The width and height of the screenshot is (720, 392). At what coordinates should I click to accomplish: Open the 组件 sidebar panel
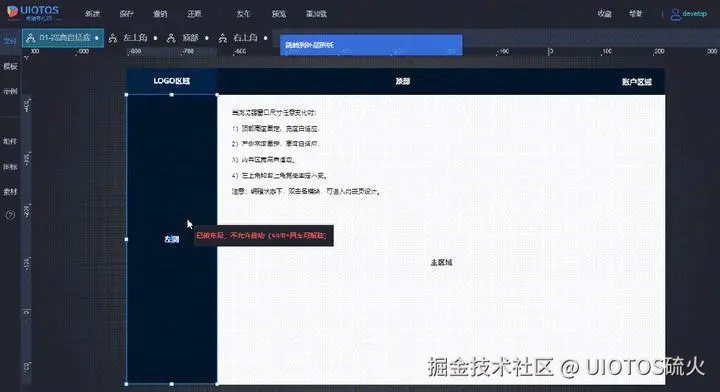click(x=10, y=141)
